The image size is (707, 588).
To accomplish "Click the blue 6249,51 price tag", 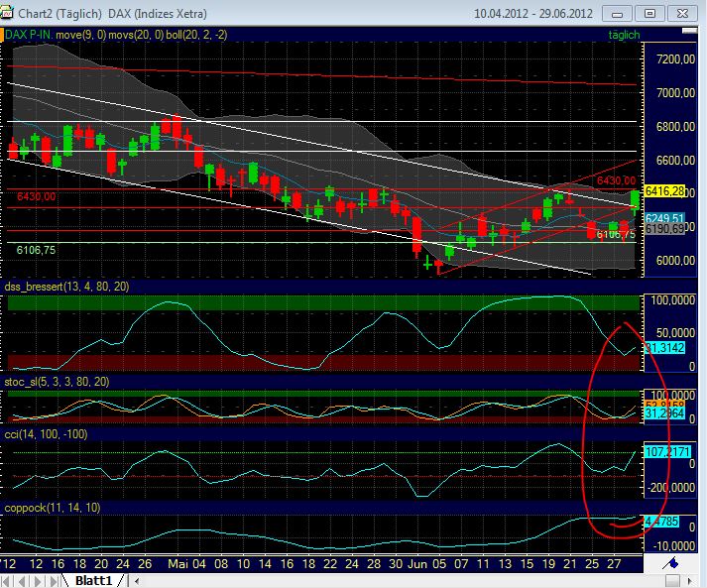I will coord(664,219).
